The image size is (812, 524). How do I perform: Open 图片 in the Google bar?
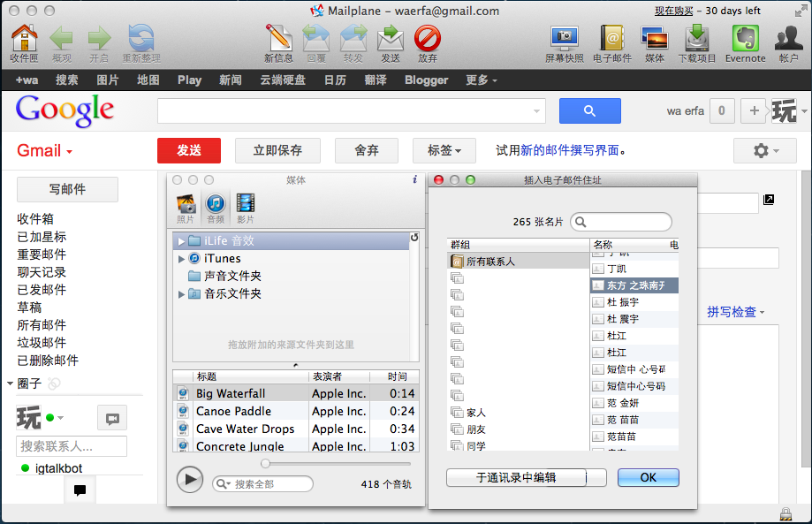click(107, 80)
